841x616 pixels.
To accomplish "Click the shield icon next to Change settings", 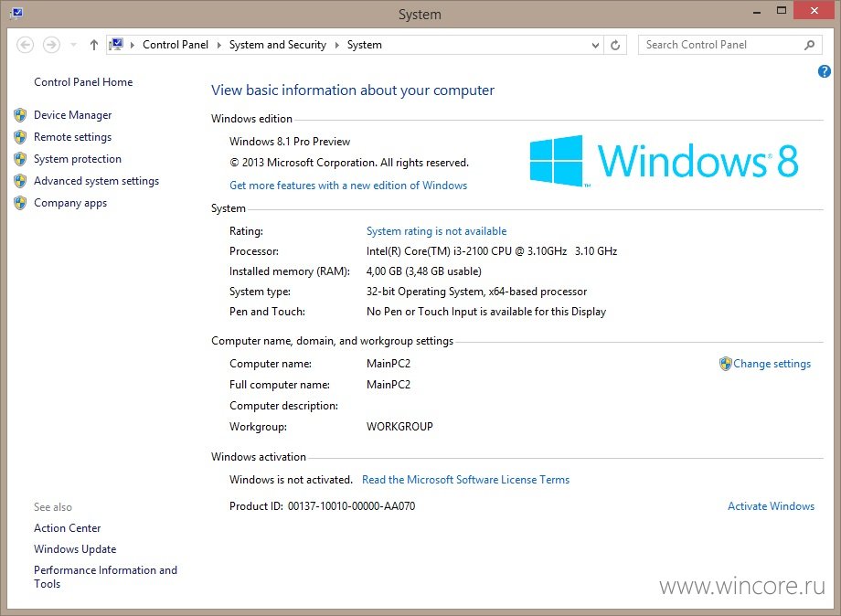I will click(x=725, y=364).
